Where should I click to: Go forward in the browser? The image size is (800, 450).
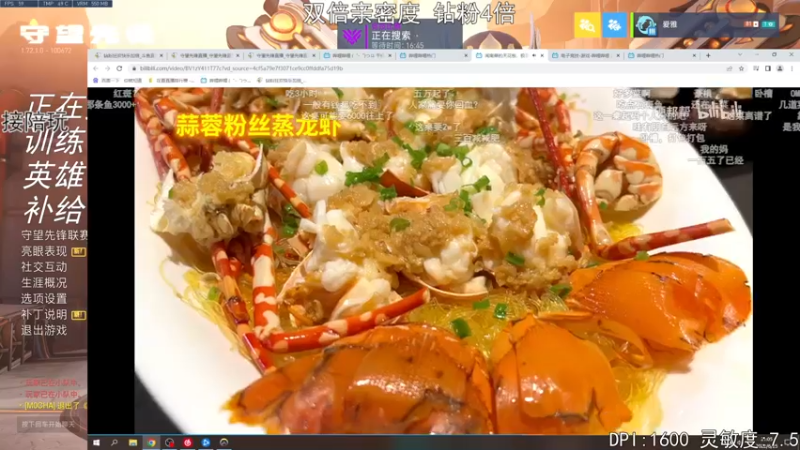108,68
